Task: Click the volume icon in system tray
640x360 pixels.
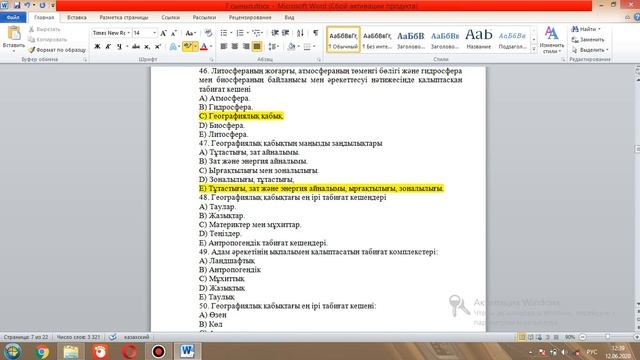Action: 564,352
